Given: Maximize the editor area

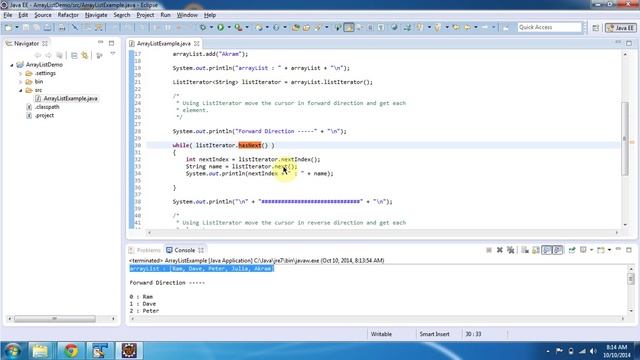Looking at the screenshot, I should 629,43.
